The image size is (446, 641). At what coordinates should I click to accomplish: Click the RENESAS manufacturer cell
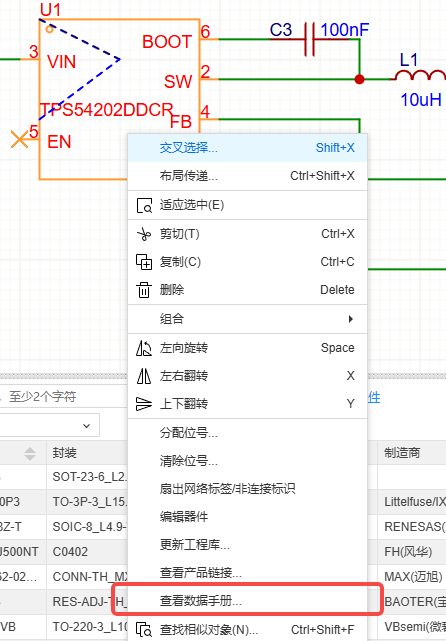(x=412, y=527)
